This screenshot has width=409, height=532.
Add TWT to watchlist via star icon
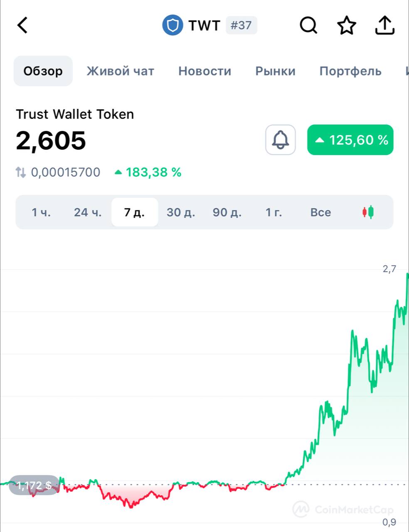(346, 25)
